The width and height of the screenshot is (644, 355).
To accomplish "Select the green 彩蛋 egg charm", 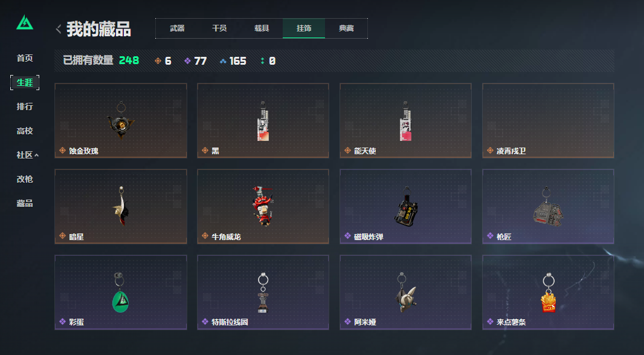I will point(120,293).
